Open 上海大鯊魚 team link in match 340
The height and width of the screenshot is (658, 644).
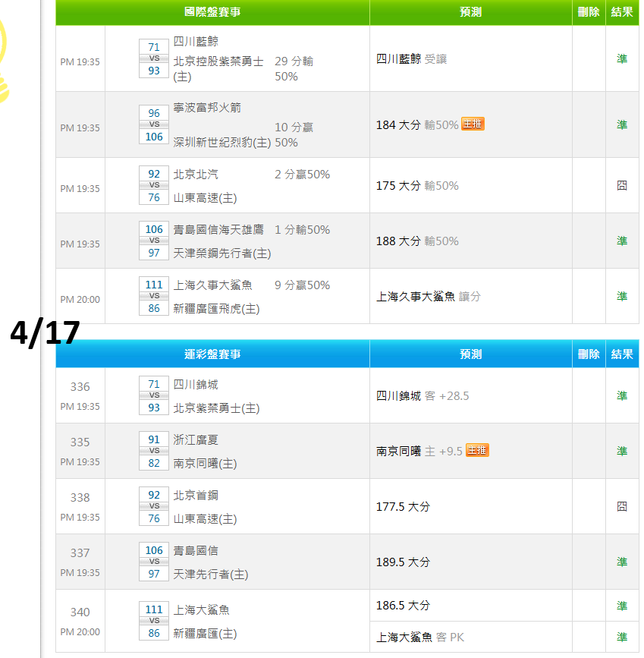coord(201,609)
